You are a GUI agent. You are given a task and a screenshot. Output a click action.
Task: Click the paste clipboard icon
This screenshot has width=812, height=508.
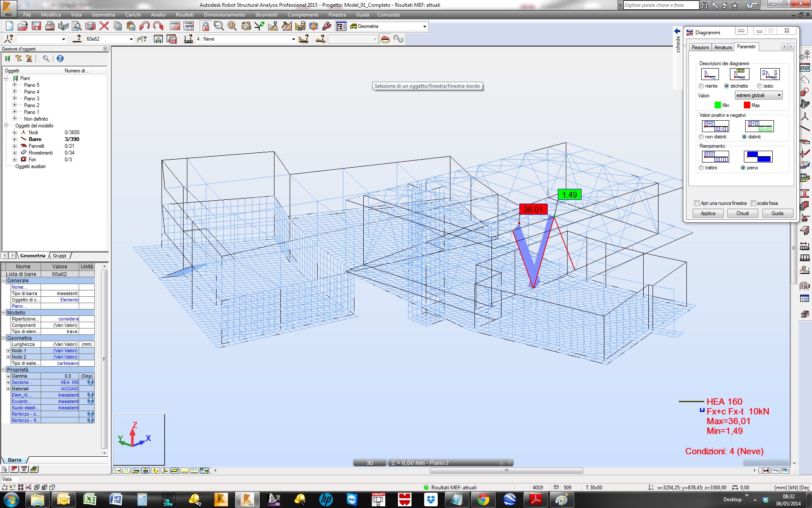(x=131, y=26)
